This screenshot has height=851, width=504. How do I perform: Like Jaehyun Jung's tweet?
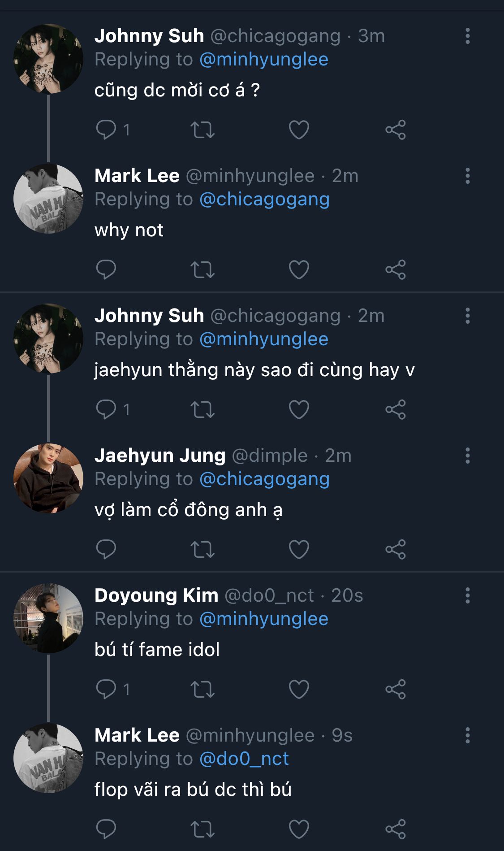click(x=299, y=550)
